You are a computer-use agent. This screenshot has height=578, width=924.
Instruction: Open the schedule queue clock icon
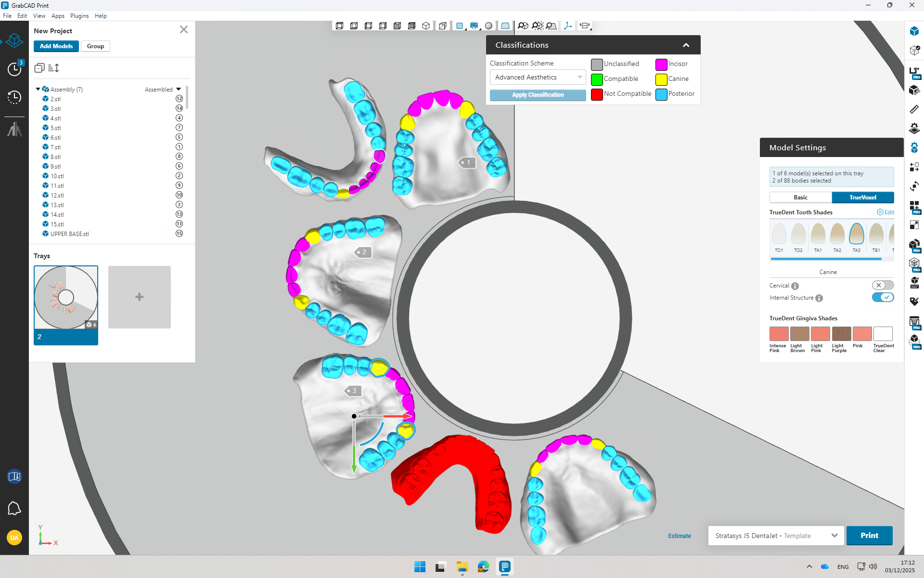pyautogui.click(x=14, y=69)
